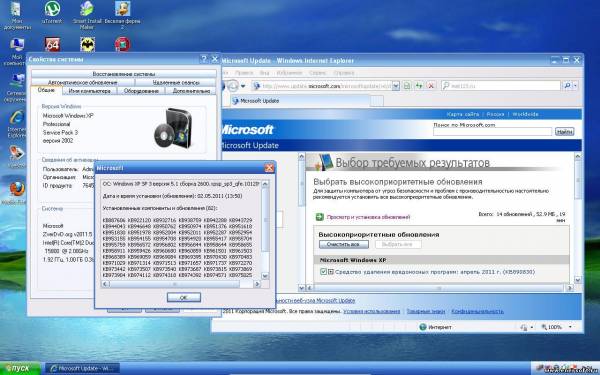
Task: Click the Найти search button on Microsoft page
Action: [564, 132]
